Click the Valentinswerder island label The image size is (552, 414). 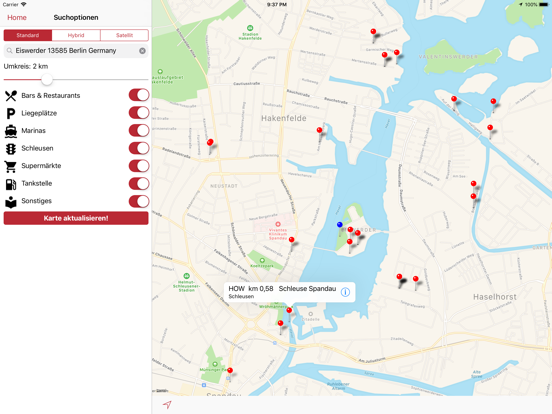pos(448,56)
